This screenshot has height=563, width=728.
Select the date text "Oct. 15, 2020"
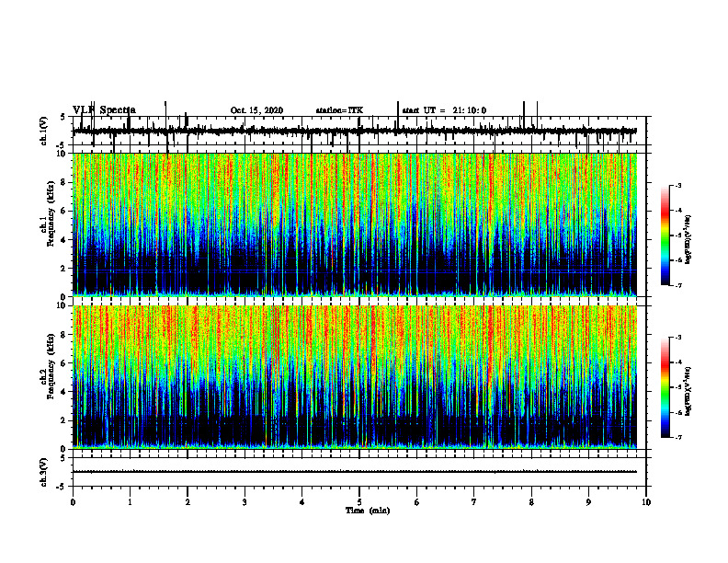click(256, 110)
